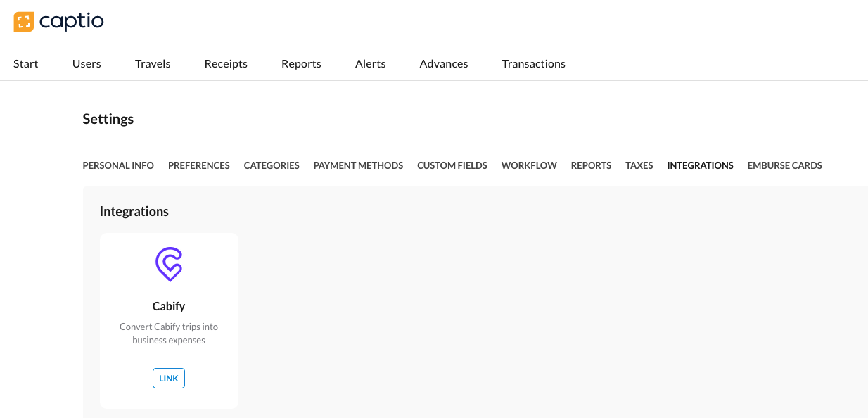
Task: Open the Custom Fields tab
Action: click(x=452, y=165)
